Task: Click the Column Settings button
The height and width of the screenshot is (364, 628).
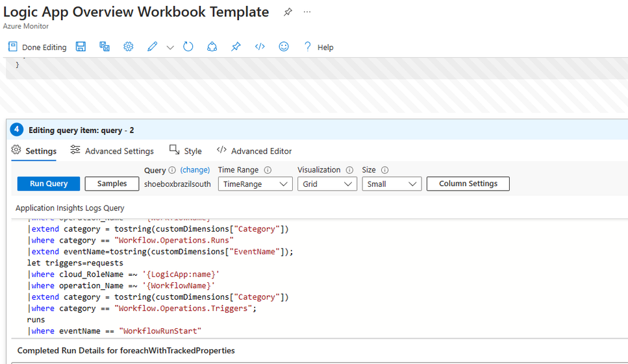Action: (468, 184)
